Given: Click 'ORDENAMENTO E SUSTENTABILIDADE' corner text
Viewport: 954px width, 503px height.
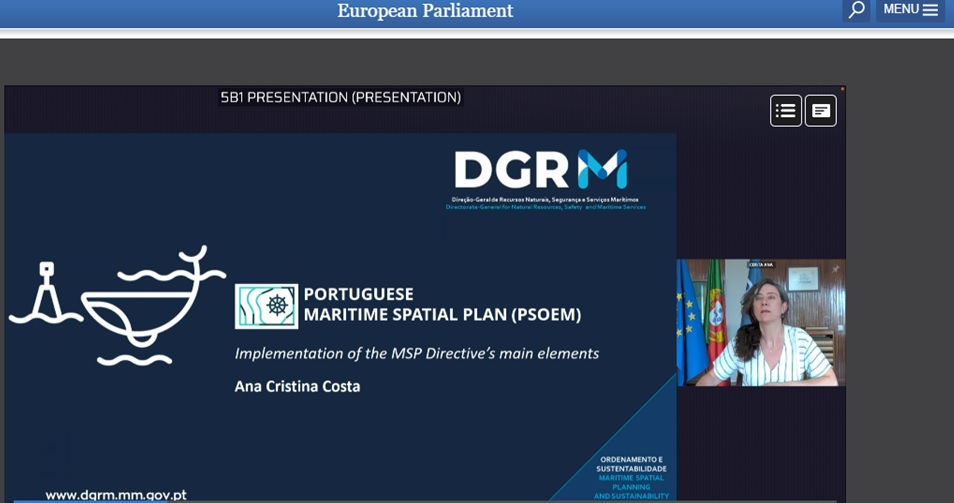Looking at the screenshot, I should (632, 464).
